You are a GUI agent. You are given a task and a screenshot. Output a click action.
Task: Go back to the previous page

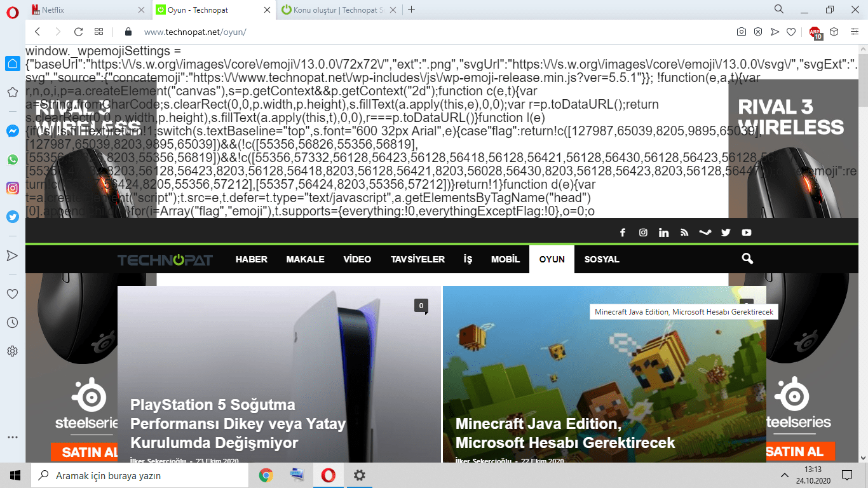37,32
